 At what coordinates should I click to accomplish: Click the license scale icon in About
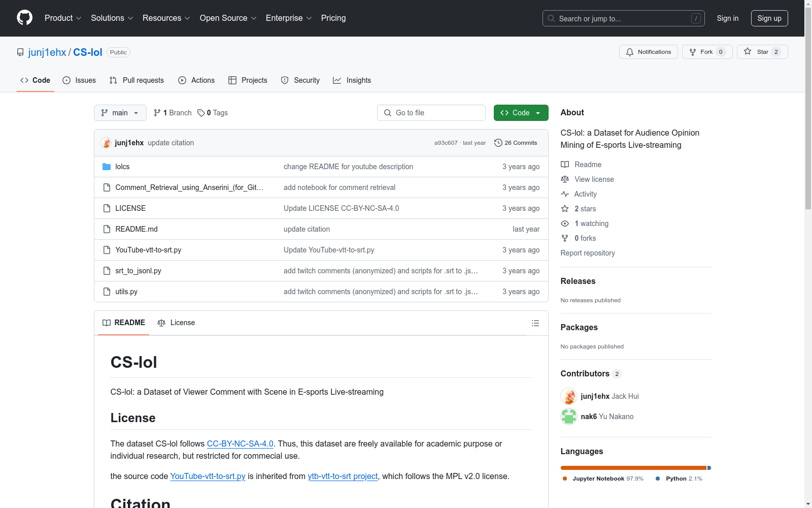[565, 179]
